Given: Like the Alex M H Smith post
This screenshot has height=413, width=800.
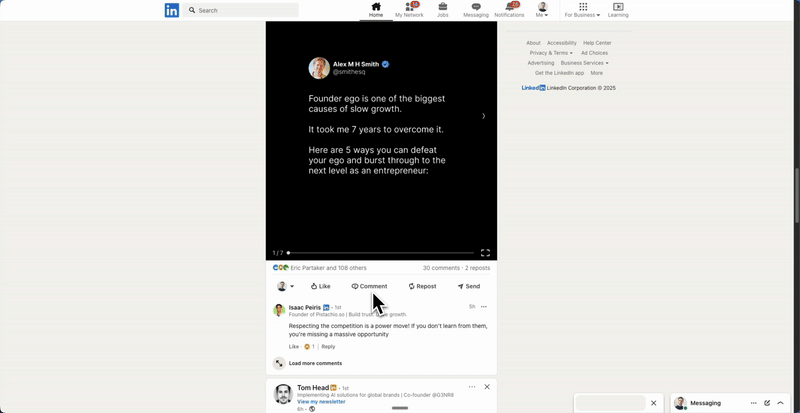Looking at the screenshot, I should tap(320, 286).
